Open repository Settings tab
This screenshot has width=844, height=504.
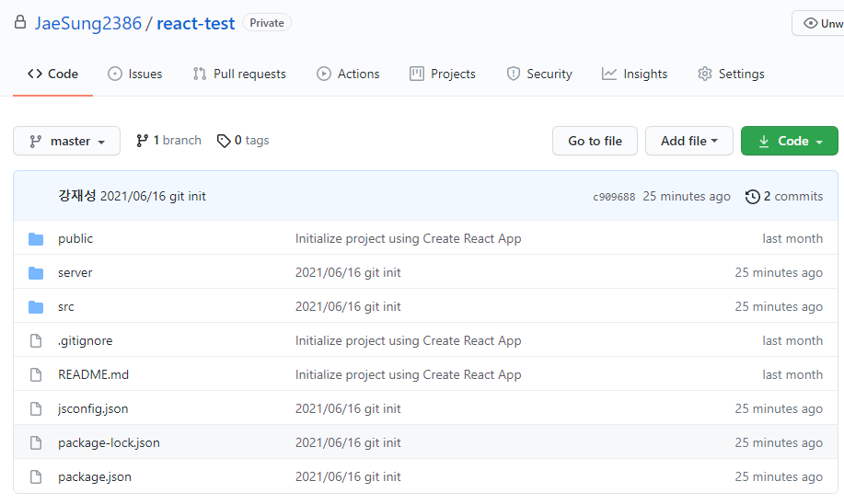[x=731, y=74]
